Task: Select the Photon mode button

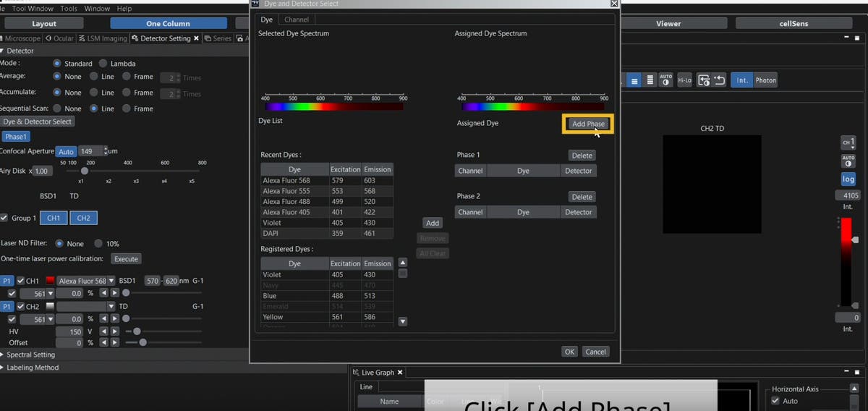Action: [x=766, y=80]
